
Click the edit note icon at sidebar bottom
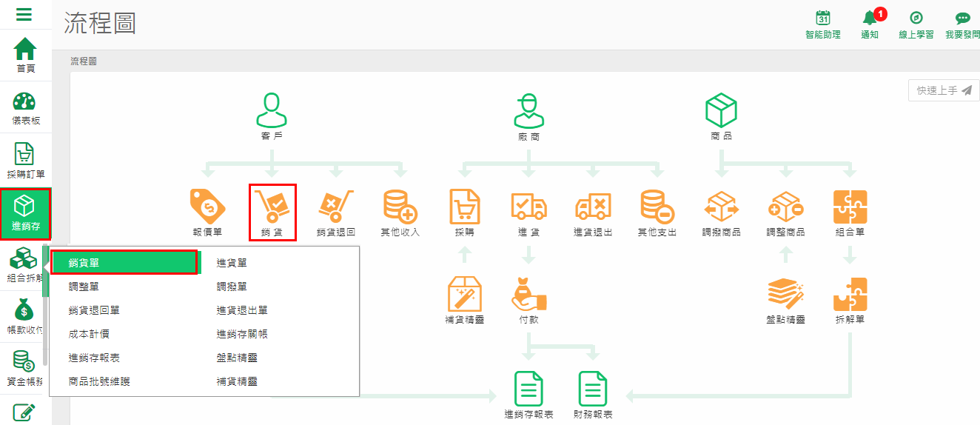pos(24,412)
